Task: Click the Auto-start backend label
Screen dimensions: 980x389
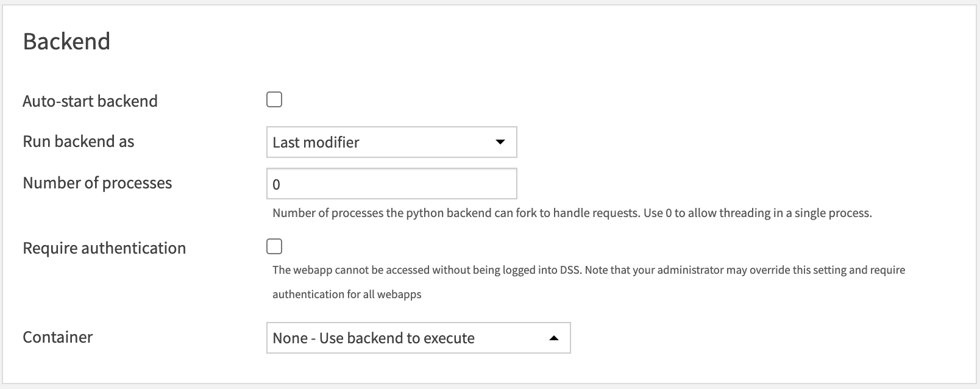Action: point(90,101)
